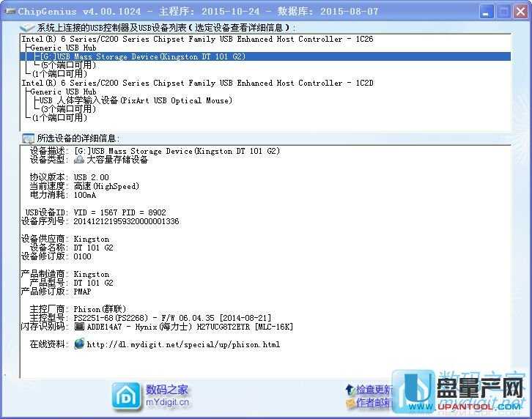
Task: Click the flash chip icon next to ADDE14A7
Action: click(79, 327)
